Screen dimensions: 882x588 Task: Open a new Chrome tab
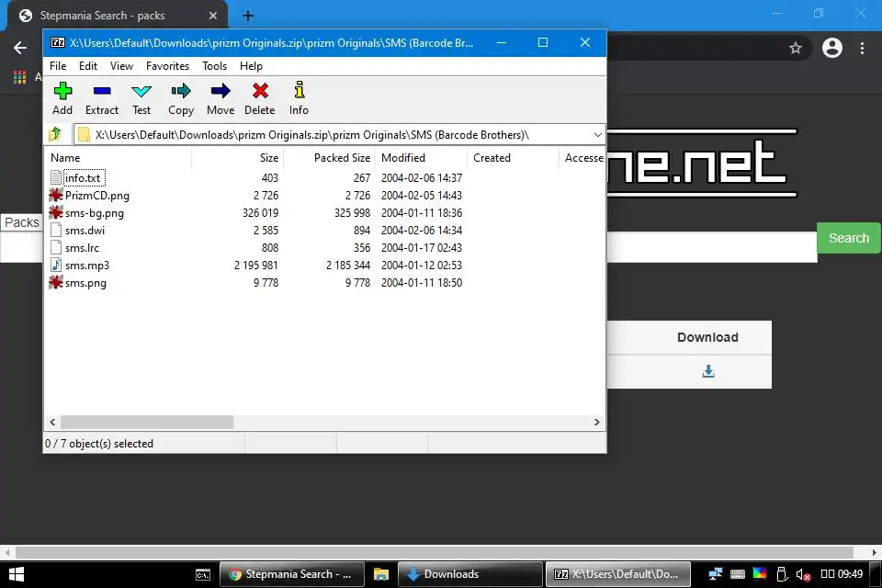[x=247, y=16]
